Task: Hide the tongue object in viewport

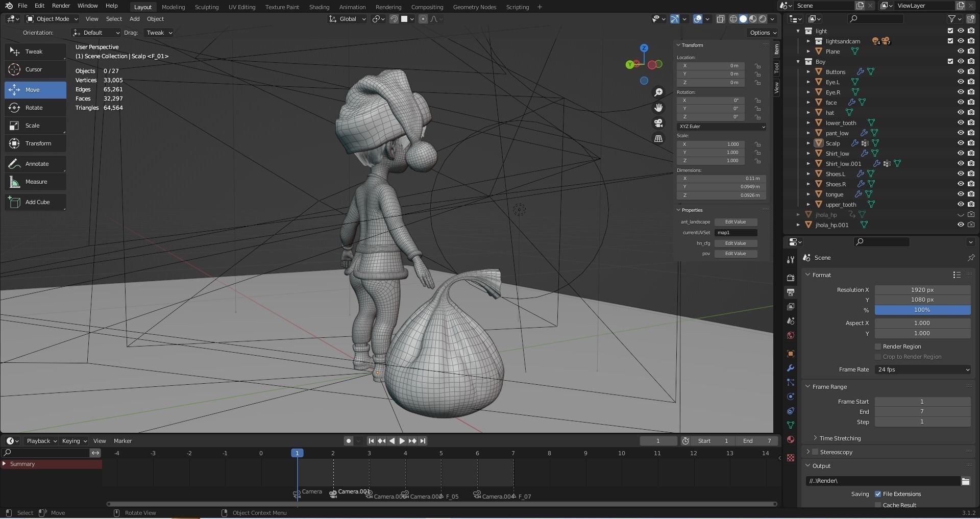Action: [x=960, y=194]
